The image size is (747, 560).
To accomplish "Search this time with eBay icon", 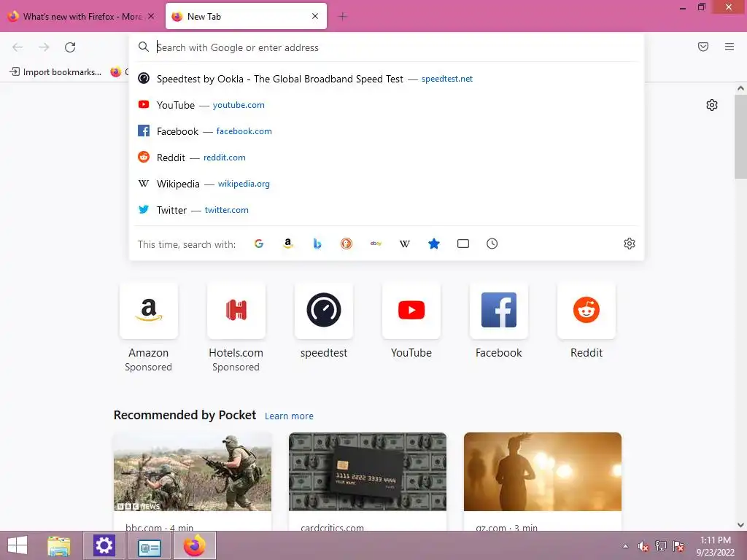I will click(376, 244).
